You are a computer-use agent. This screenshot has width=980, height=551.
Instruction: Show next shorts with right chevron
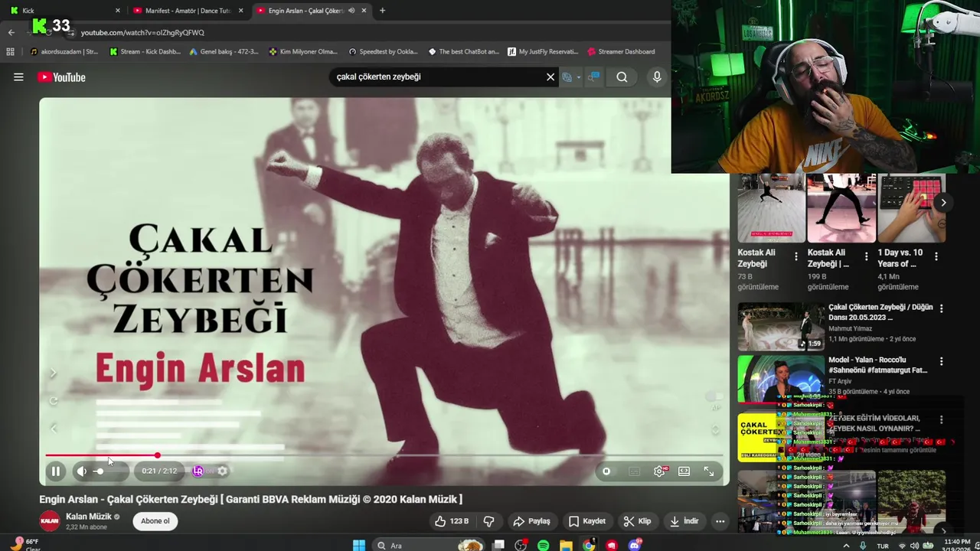pyautogui.click(x=943, y=203)
